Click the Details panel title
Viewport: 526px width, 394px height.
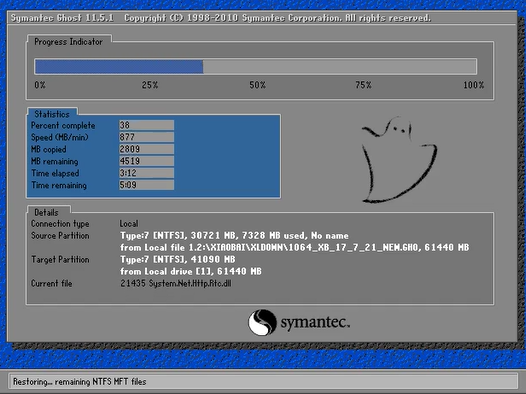coord(46,213)
